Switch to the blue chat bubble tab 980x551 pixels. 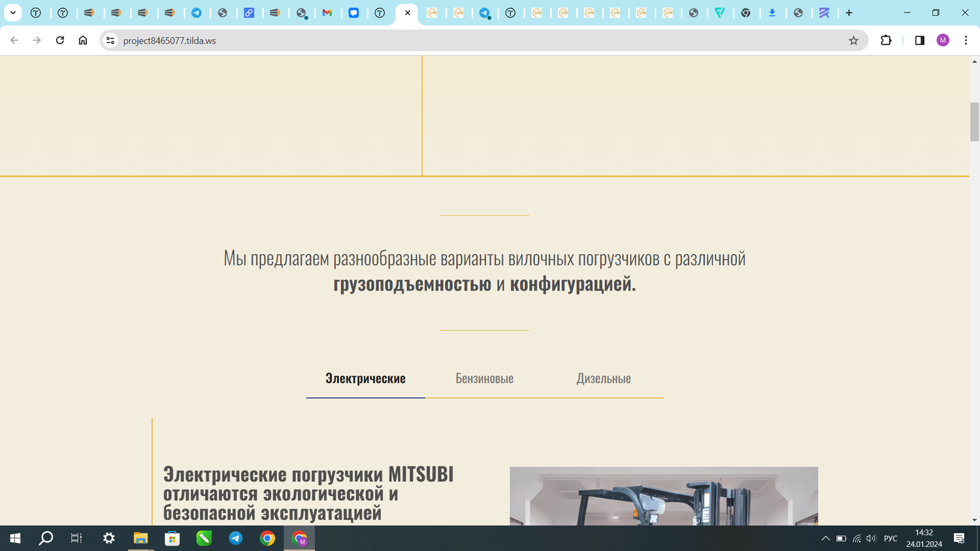coord(353,13)
